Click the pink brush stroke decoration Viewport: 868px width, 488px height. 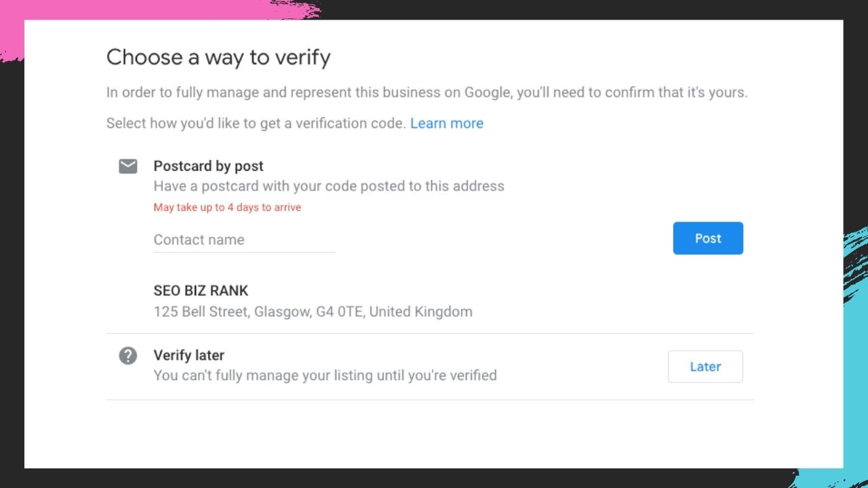(136, 9)
